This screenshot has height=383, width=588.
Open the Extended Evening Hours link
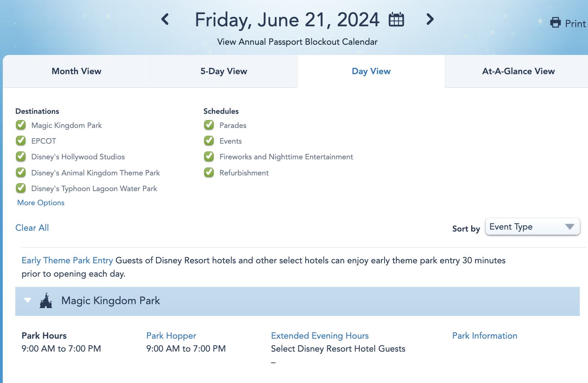(x=320, y=336)
